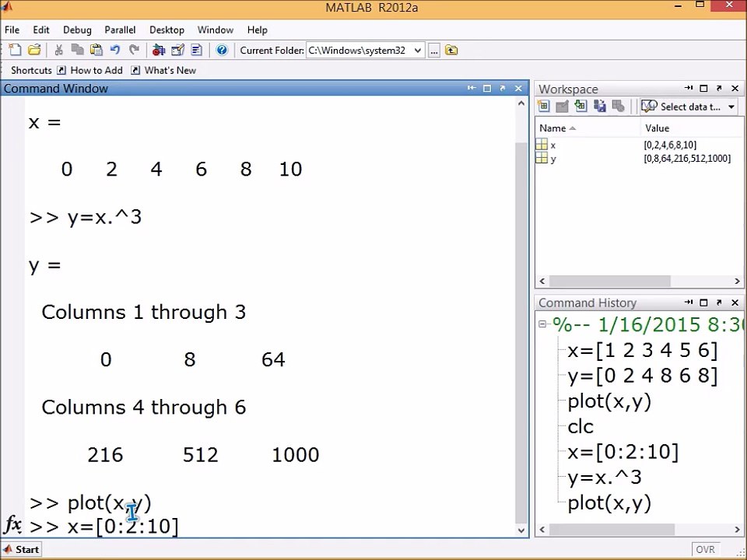Undo the last action
This screenshot has height=560, width=747.
click(115, 50)
